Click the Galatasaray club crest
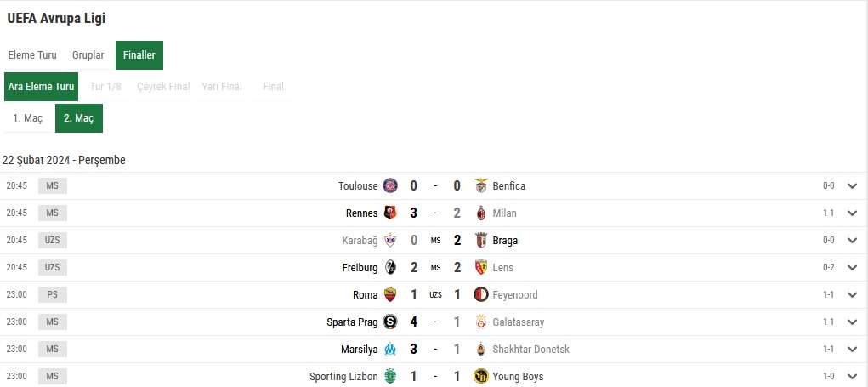Image resolution: width=868 pixels, height=387 pixels. click(481, 322)
